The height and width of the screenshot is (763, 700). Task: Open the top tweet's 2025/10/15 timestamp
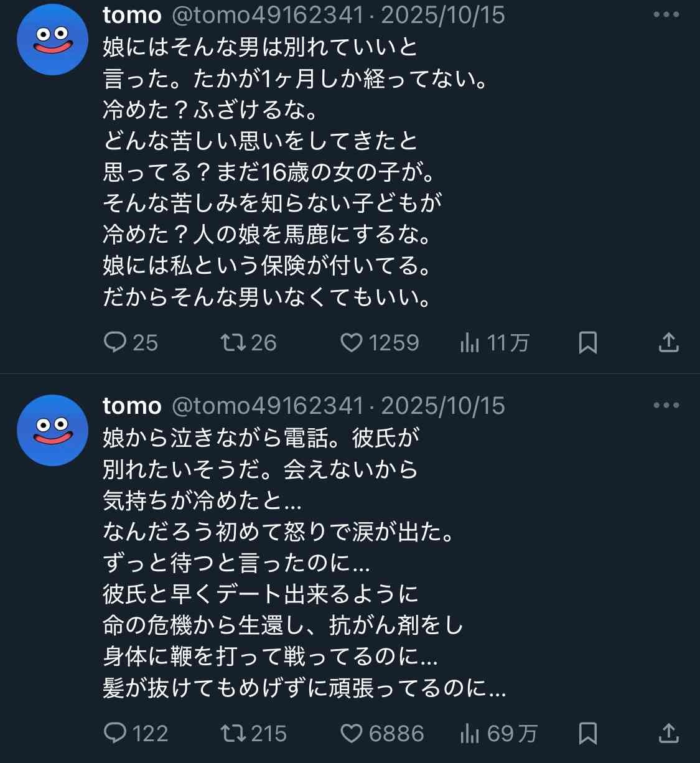click(443, 15)
